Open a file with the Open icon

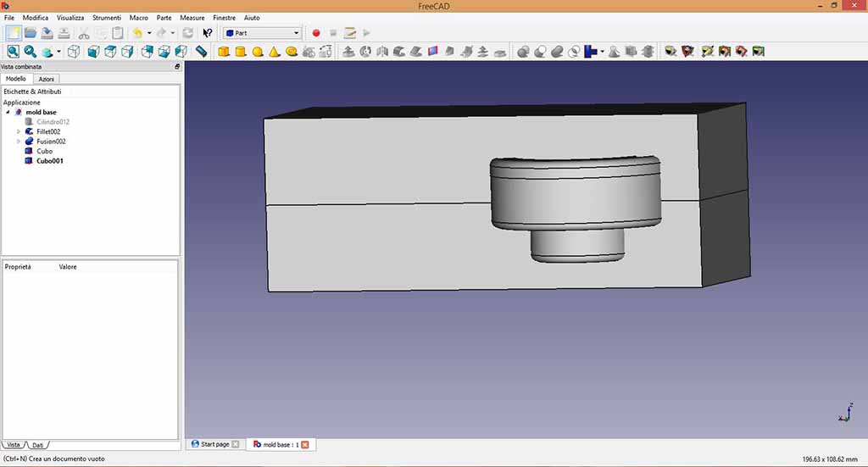(x=31, y=33)
